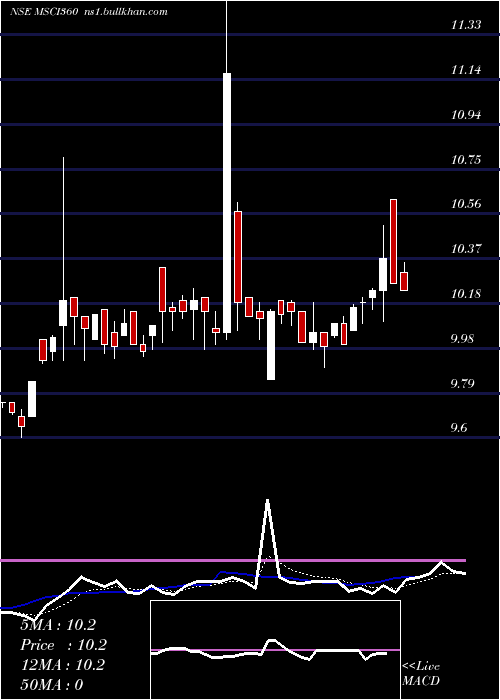This screenshot has width=500, height=700.
Task: Click the last red candlestick on the right
Action: point(404,282)
